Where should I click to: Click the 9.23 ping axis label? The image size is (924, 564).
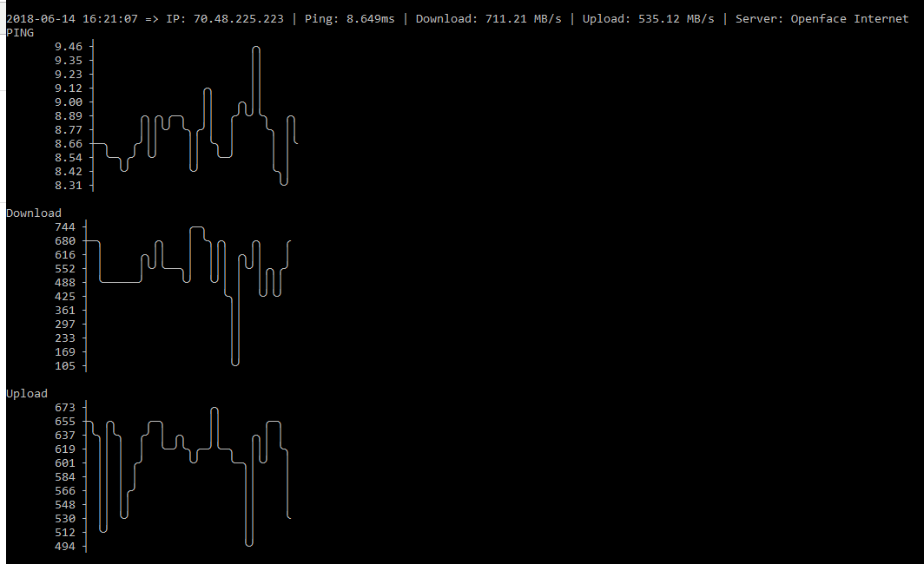(x=69, y=74)
